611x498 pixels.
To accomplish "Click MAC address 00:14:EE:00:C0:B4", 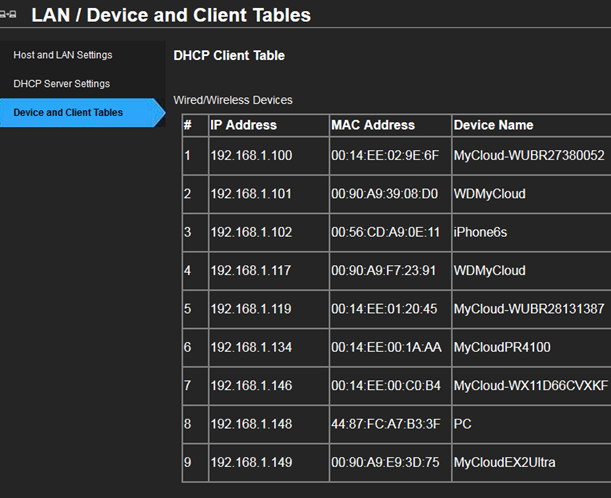I will (386, 385).
